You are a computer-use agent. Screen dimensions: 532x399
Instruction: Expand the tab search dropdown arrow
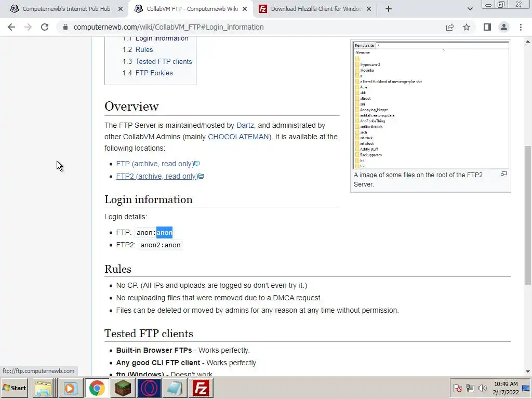470,9
